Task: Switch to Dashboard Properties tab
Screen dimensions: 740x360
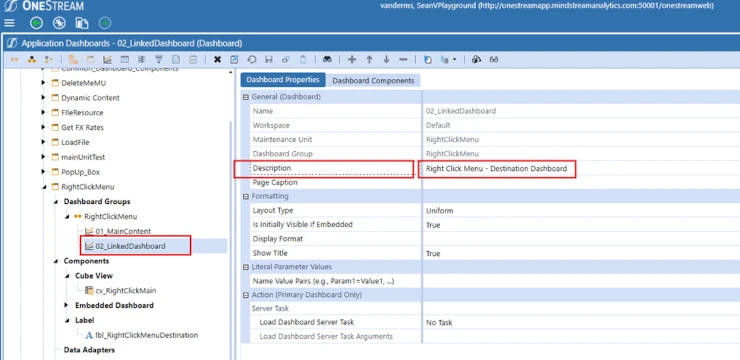Action: click(x=283, y=80)
